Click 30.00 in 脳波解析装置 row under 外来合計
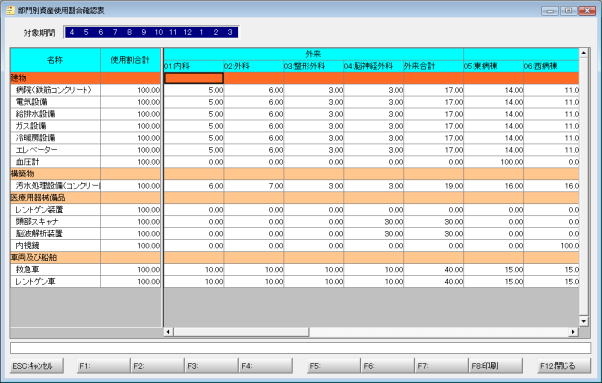Image resolution: width=602 pixels, height=383 pixels. [x=433, y=234]
